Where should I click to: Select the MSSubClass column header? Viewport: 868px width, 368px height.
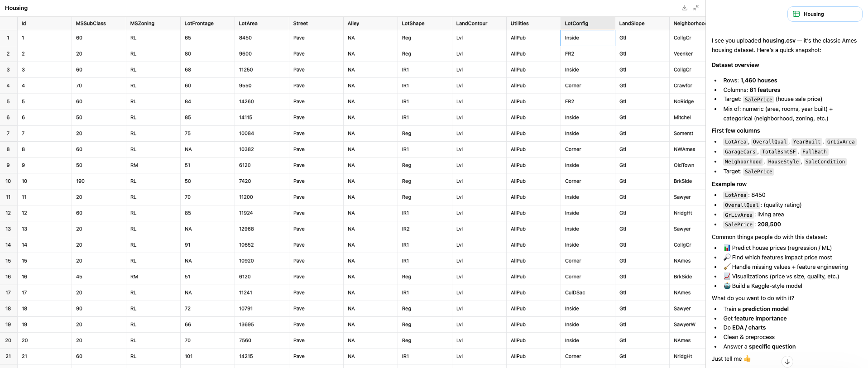coord(99,24)
